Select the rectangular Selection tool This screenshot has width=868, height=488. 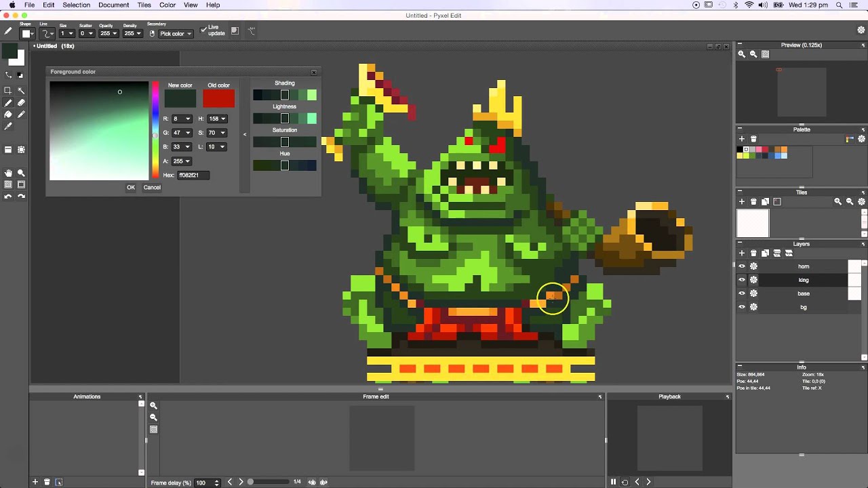point(8,90)
